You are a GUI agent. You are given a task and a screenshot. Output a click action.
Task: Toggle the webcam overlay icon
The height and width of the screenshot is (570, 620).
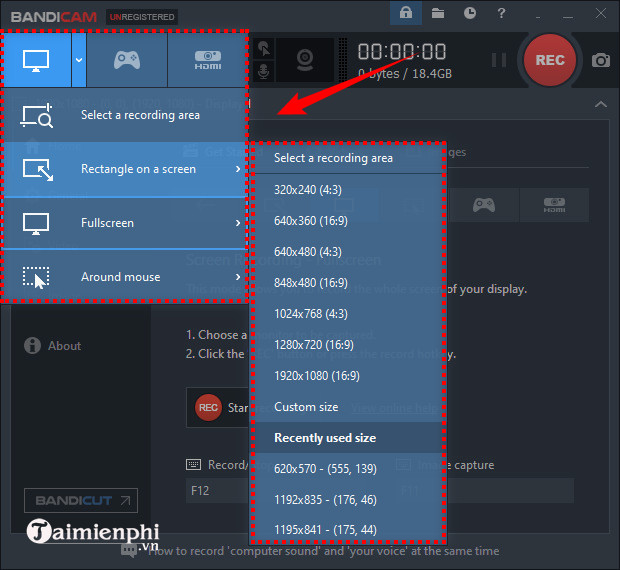pos(305,60)
